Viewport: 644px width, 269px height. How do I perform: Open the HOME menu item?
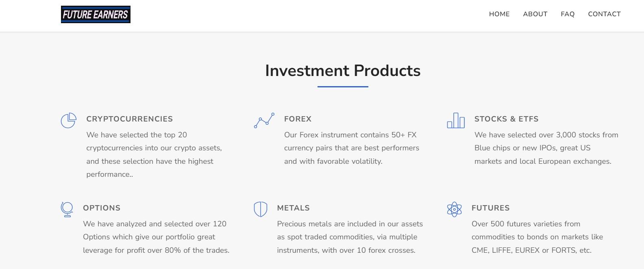click(499, 14)
